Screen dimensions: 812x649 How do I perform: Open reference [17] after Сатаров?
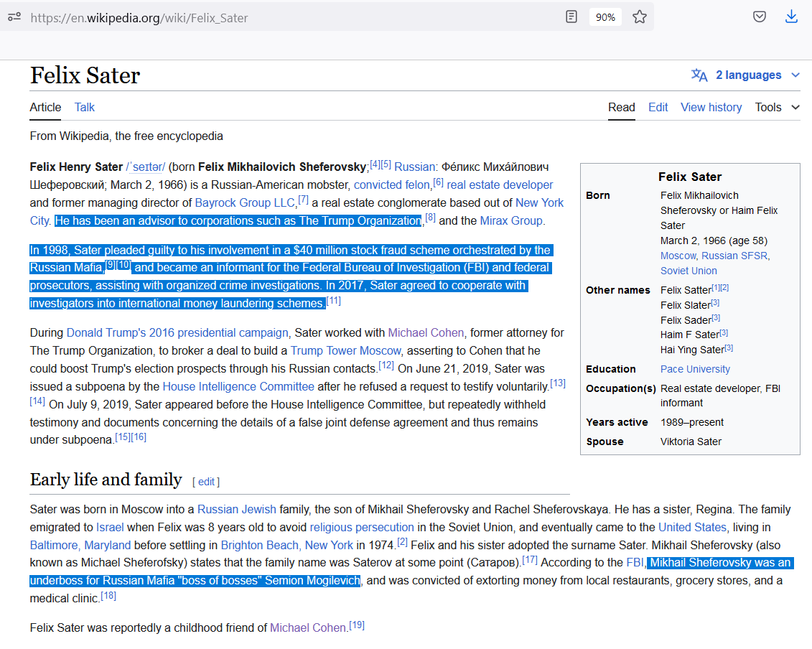(x=530, y=560)
